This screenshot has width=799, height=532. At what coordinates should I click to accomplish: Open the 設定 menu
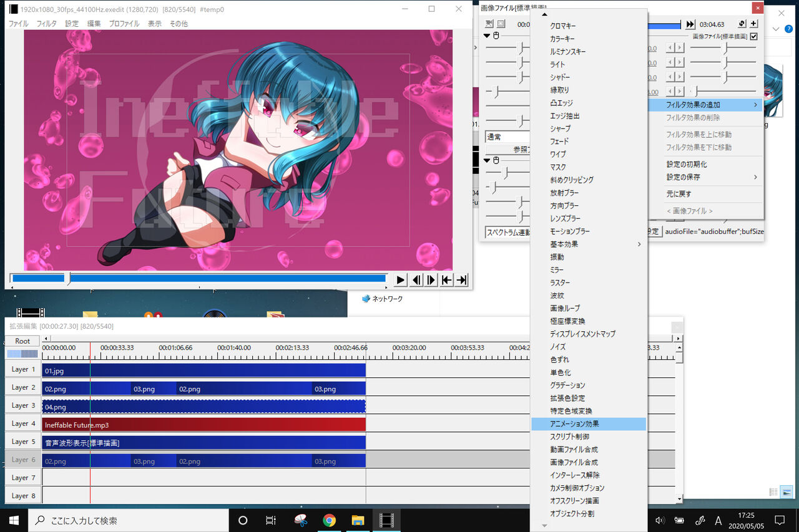coord(72,24)
